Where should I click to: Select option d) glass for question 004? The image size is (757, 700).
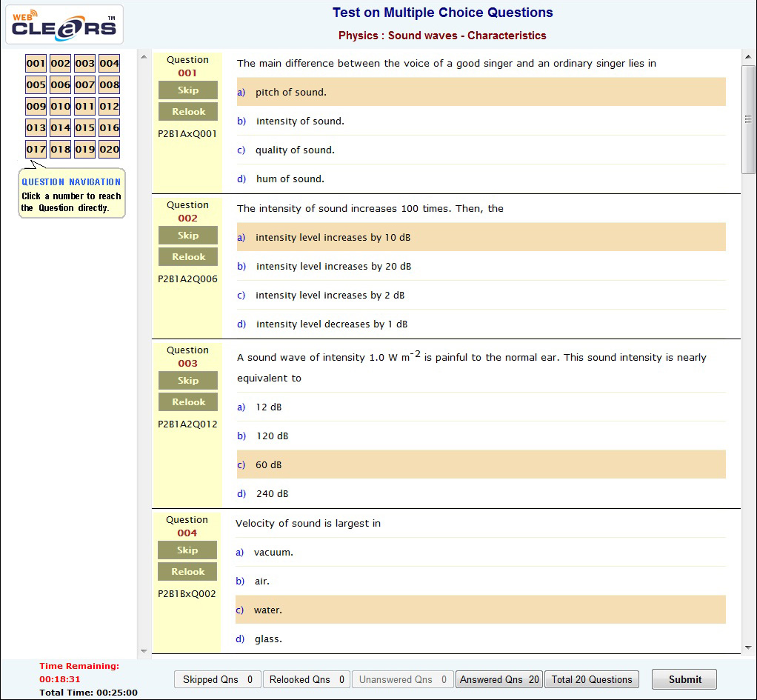coord(481,639)
